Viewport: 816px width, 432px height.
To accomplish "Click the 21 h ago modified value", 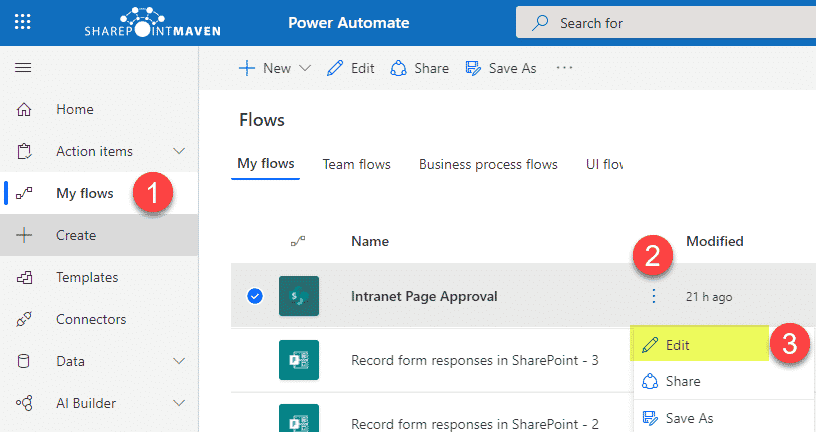I will (709, 297).
